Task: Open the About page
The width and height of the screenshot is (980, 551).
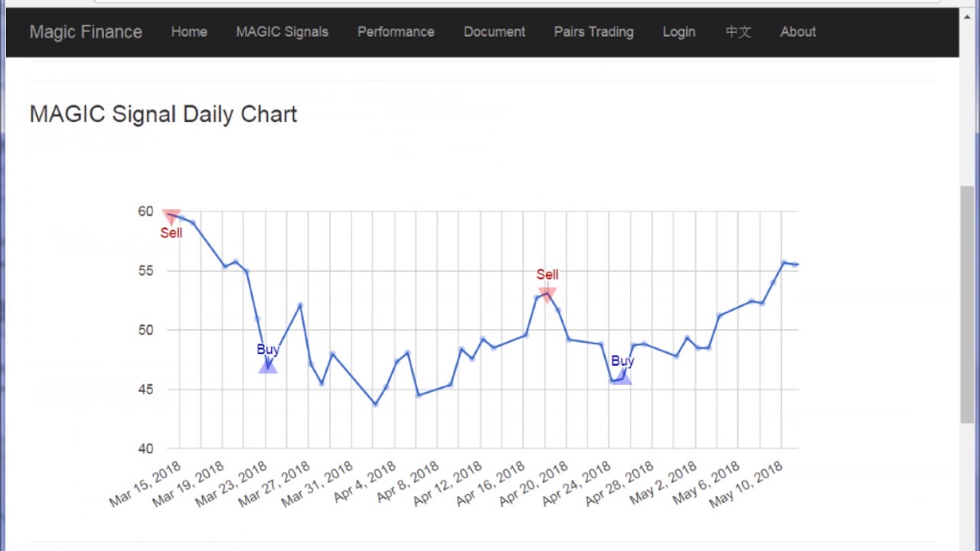Action: tap(798, 32)
